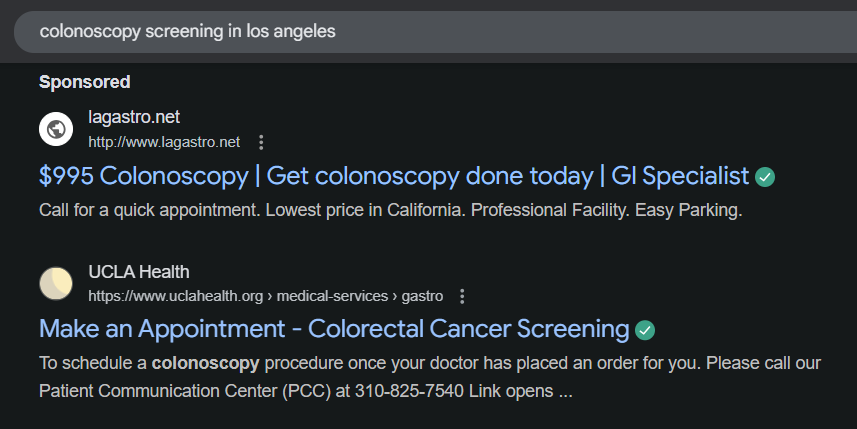This screenshot has height=429, width=857.
Task: Click the http://www.lagastro.net URL text
Action: tap(164, 142)
